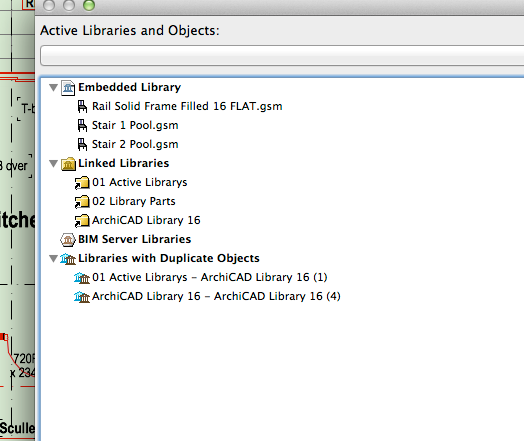524x441 pixels.
Task: Select Rail Solid Frame Filled 16 FLAT.gsm
Action: tap(187, 106)
